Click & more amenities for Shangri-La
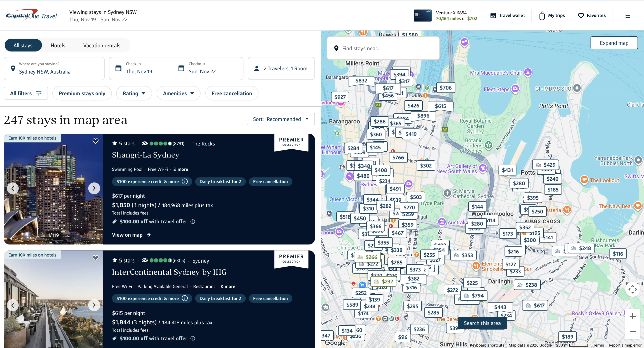This screenshot has height=348, width=644. coord(181,169)
